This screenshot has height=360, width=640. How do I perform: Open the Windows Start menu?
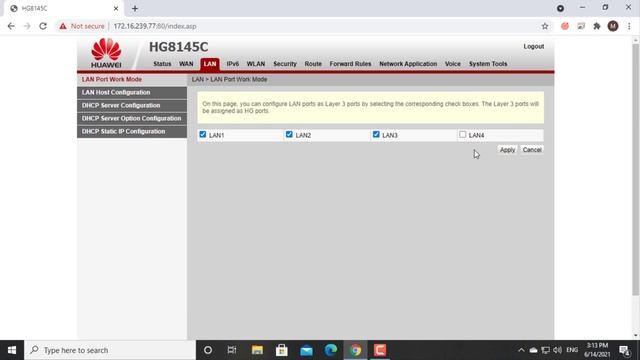tap(12, 350)
